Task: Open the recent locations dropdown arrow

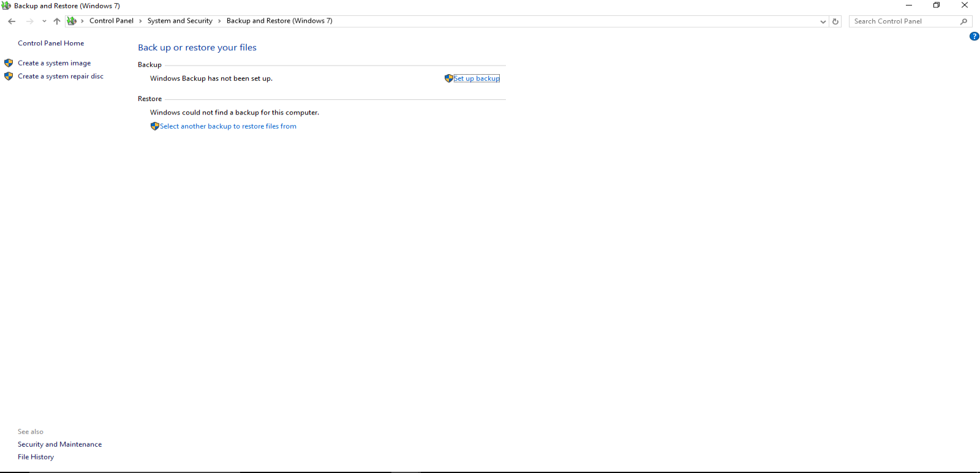Action: click(44, 21)
